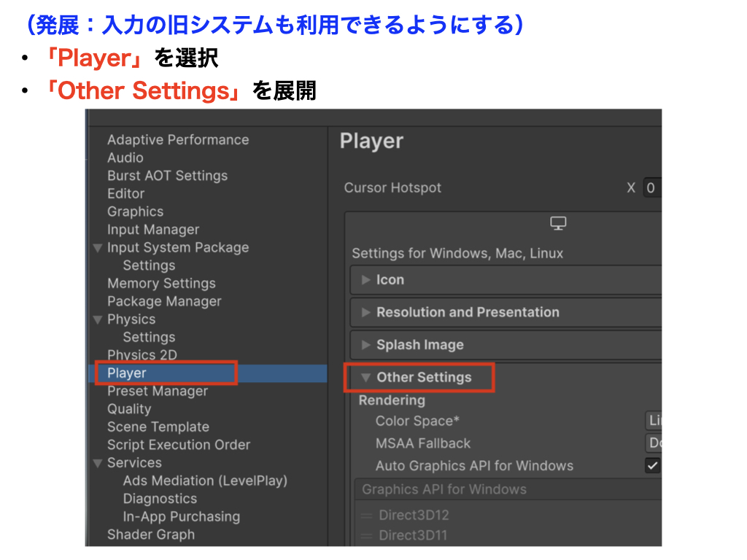Open In-App Purchasing under Services
The image size is (747, 560).
[x=181, y=516]
